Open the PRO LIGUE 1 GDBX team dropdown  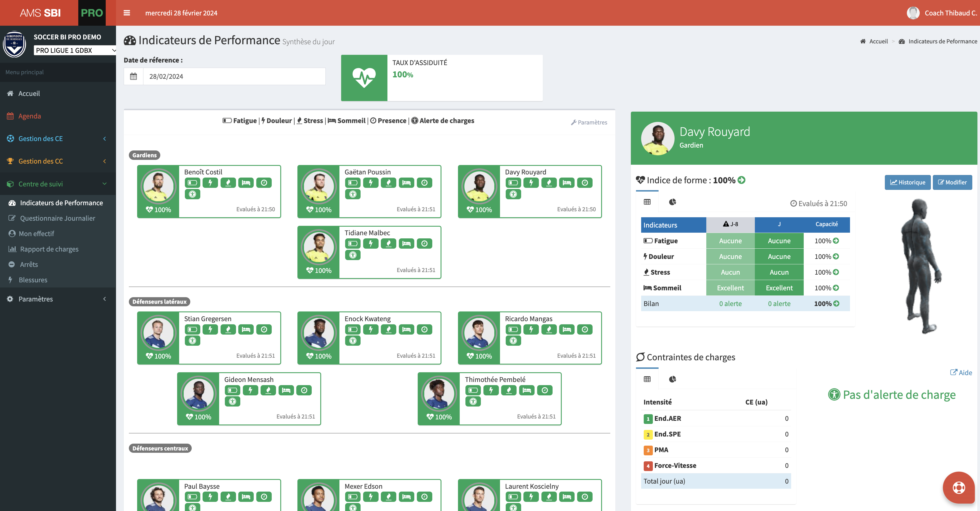(75, 50)
